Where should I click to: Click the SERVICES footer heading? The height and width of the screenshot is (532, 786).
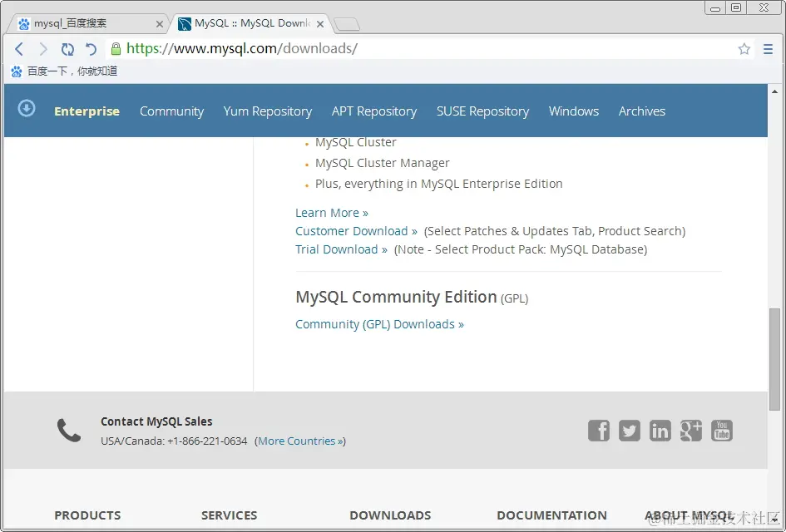[x=229, y=515]
